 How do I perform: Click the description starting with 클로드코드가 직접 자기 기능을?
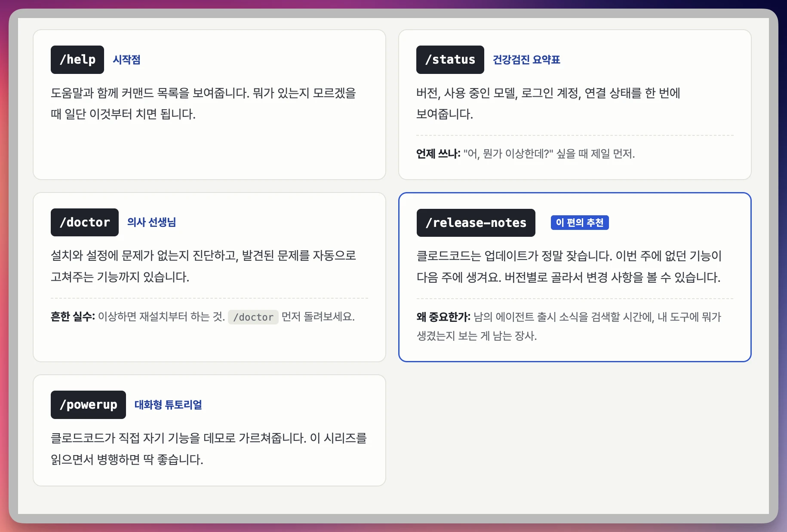tap(209, 449)
